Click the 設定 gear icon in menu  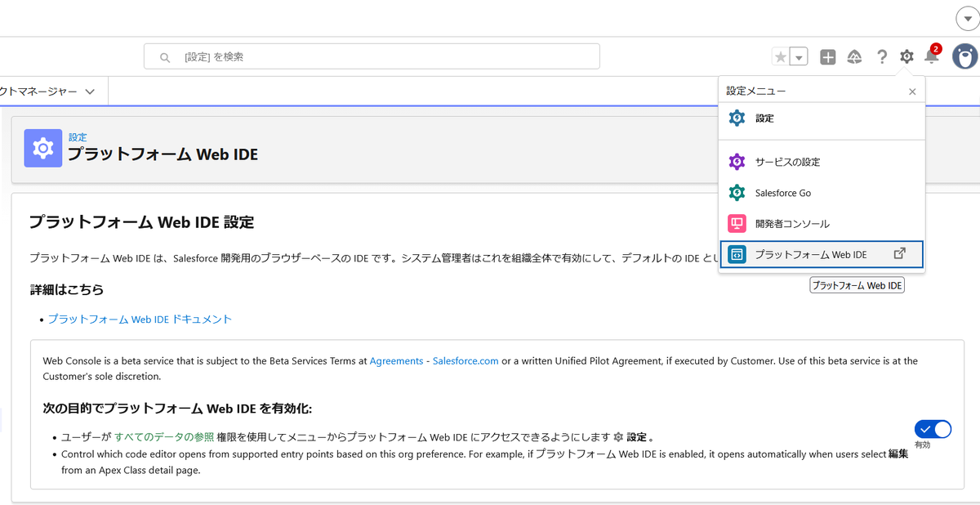[x=737, y=118]
